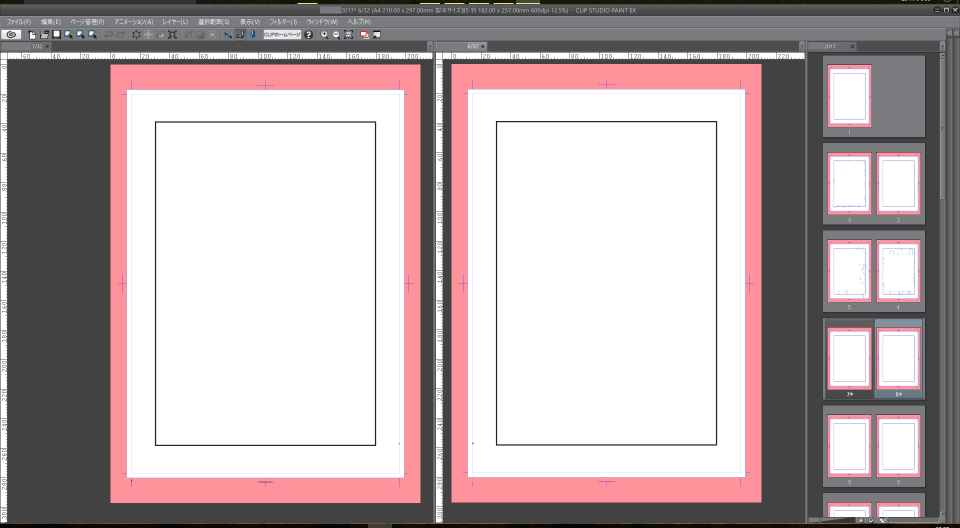This screenshot has width=960, height=528.
Task: Click the Zoom In magnifier icon
Action: 324,35
